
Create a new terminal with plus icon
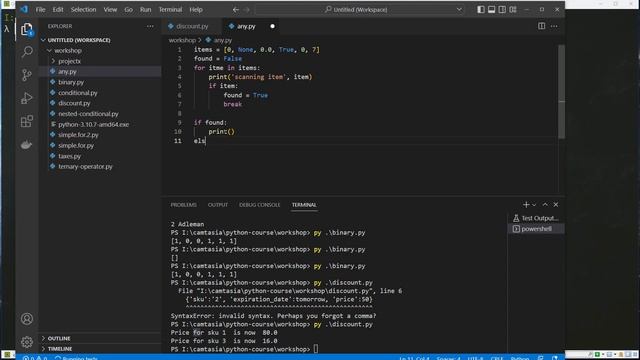[x=526, y=204]
